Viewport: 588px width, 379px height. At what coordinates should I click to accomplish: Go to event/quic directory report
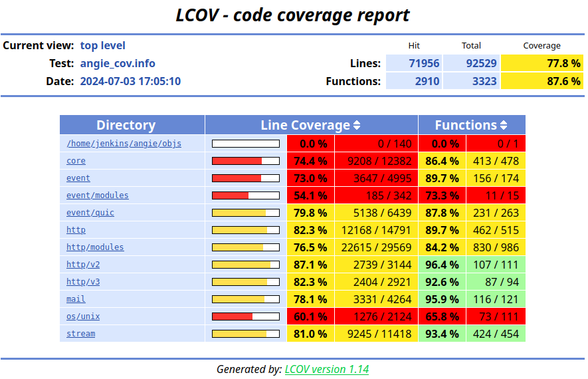point(90,213)
